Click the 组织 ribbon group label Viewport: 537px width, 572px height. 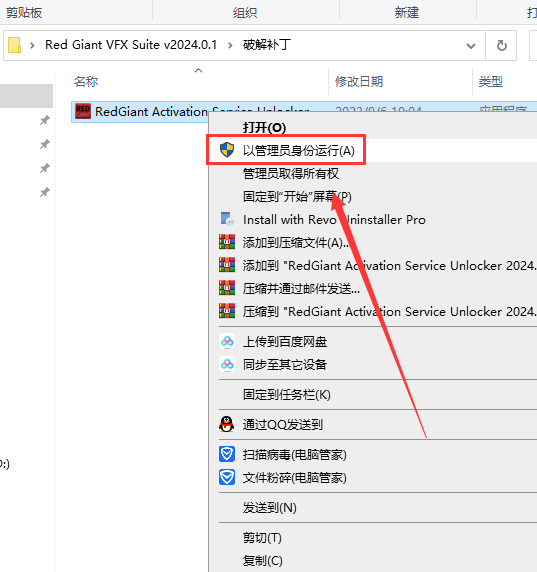(x=245, y=13)
